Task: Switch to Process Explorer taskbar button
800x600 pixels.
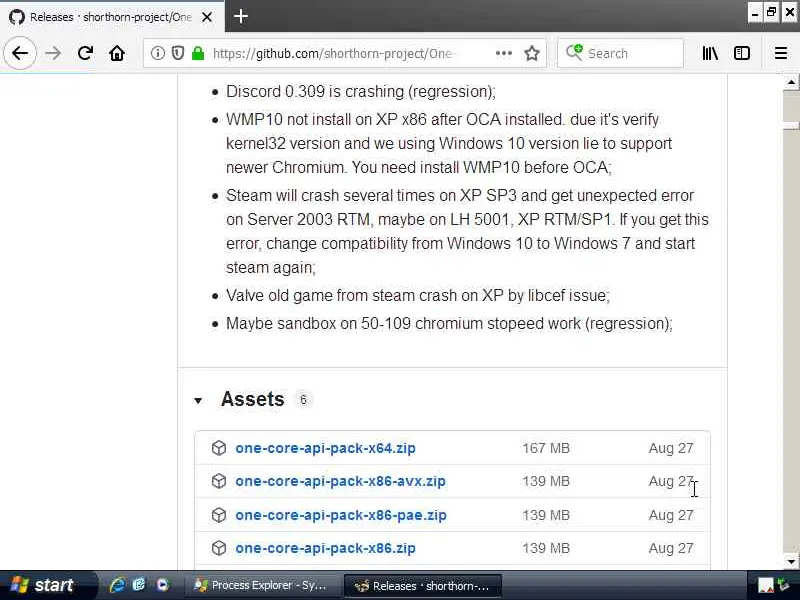Action: (258, 586)
